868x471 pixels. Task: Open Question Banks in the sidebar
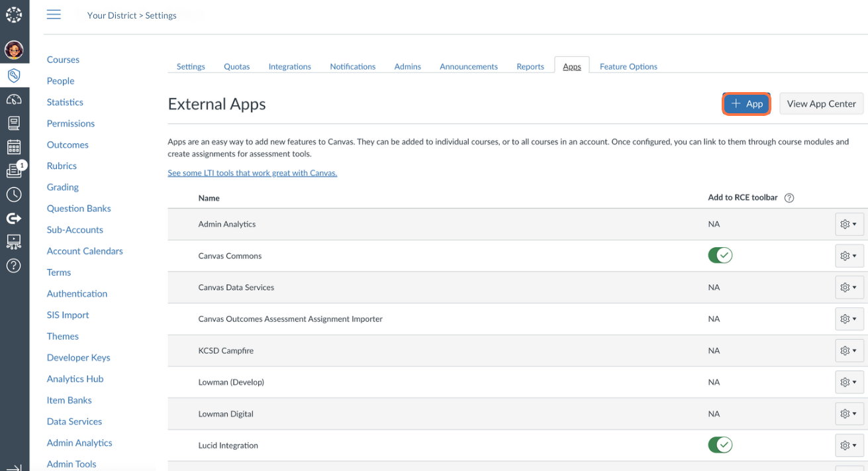point(79,208)
